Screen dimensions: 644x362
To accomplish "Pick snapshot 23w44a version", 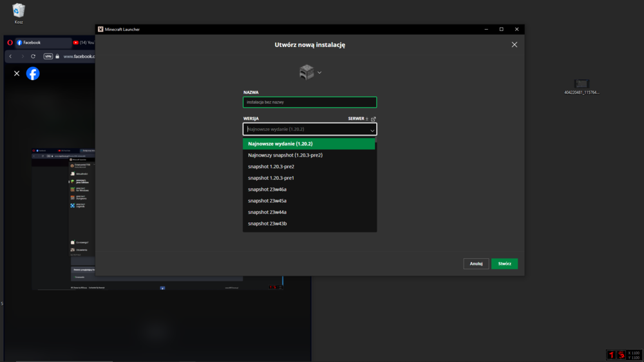I will [x=309, y=212].
